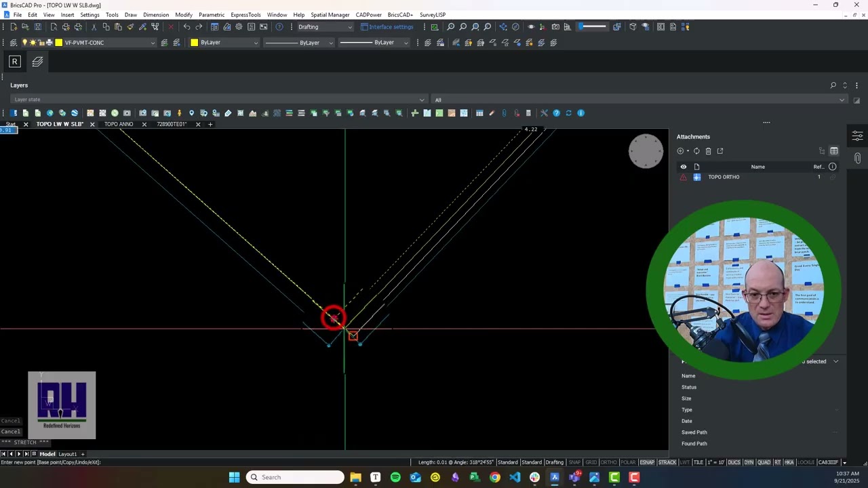Toggle QUAD in status bar
This screenshot has width=868, height=488.
tap(764, 462)
